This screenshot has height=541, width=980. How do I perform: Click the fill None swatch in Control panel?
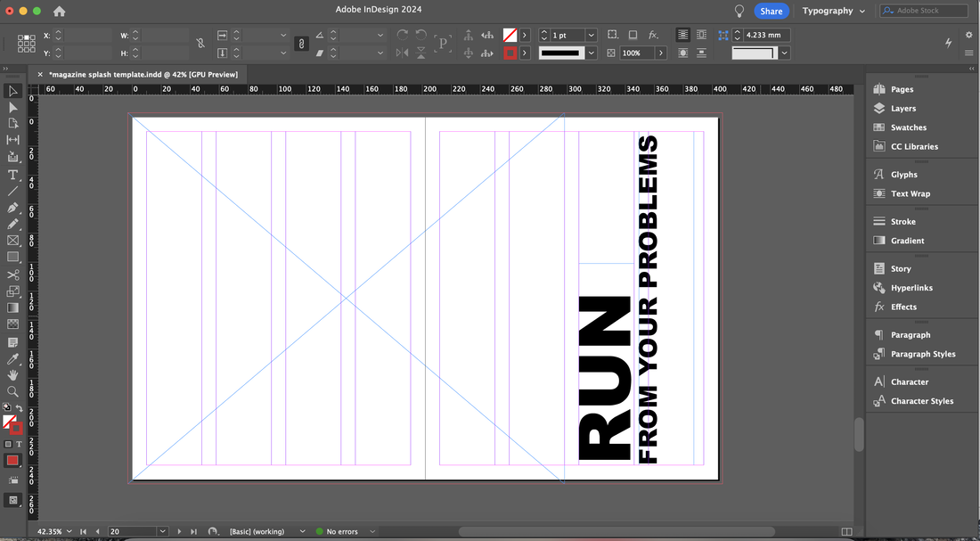[x=510, y=36]
